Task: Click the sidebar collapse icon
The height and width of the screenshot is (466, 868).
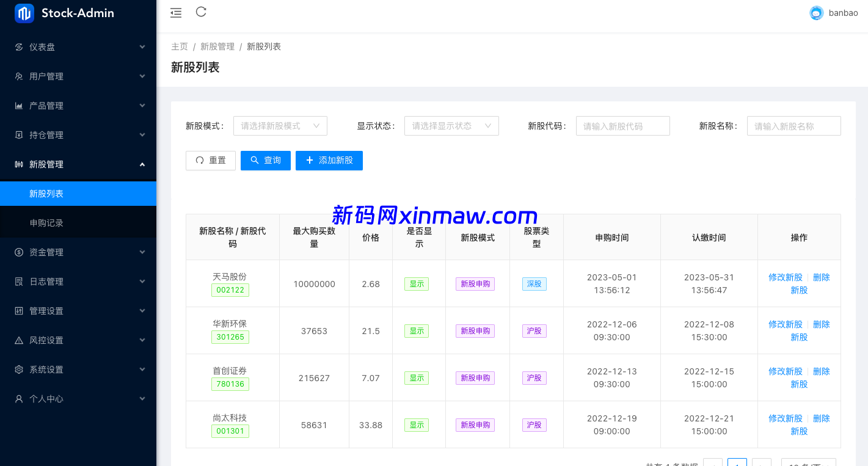Action: click(x=176, y=12)
